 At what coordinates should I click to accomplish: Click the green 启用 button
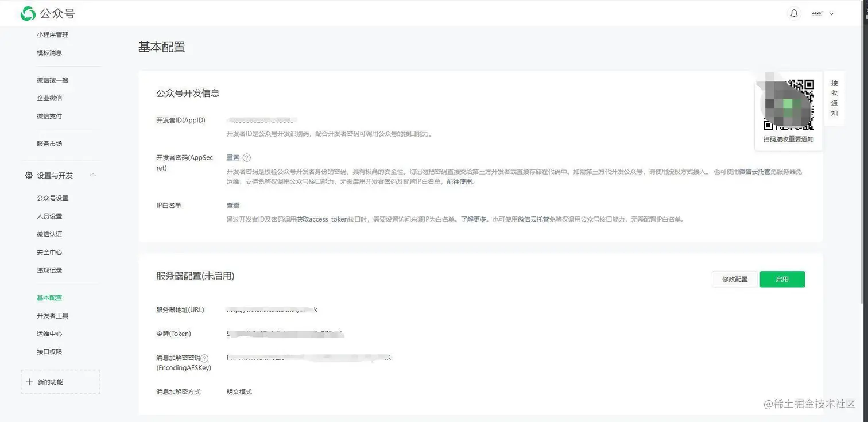click(782, 279)
